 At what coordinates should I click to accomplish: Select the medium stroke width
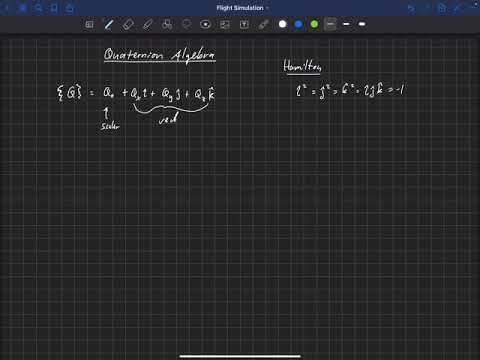point(346,24)
